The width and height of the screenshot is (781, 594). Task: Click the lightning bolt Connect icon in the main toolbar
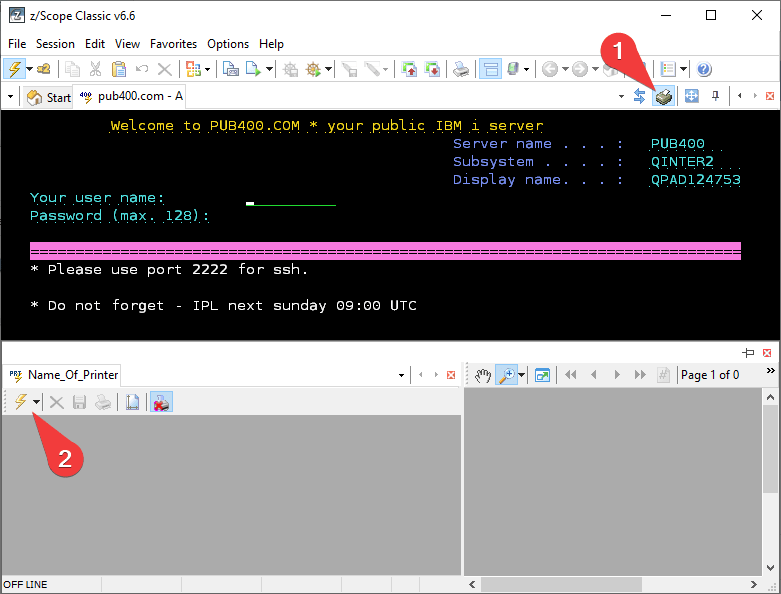pos(14,69)
